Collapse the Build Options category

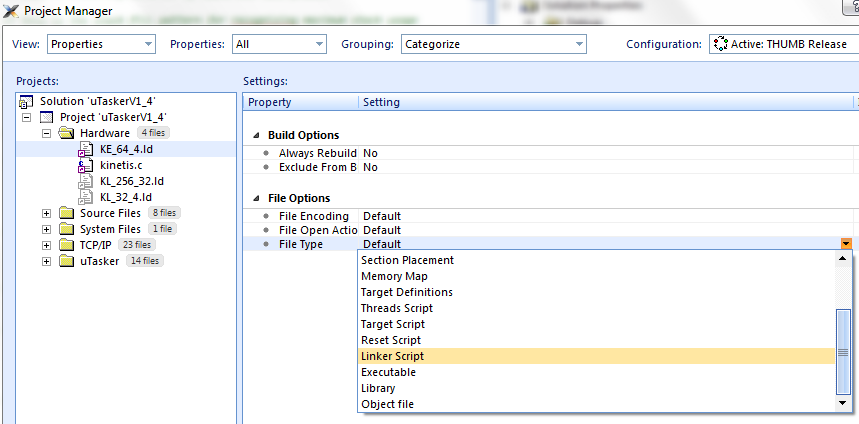[x=256, y=135]
